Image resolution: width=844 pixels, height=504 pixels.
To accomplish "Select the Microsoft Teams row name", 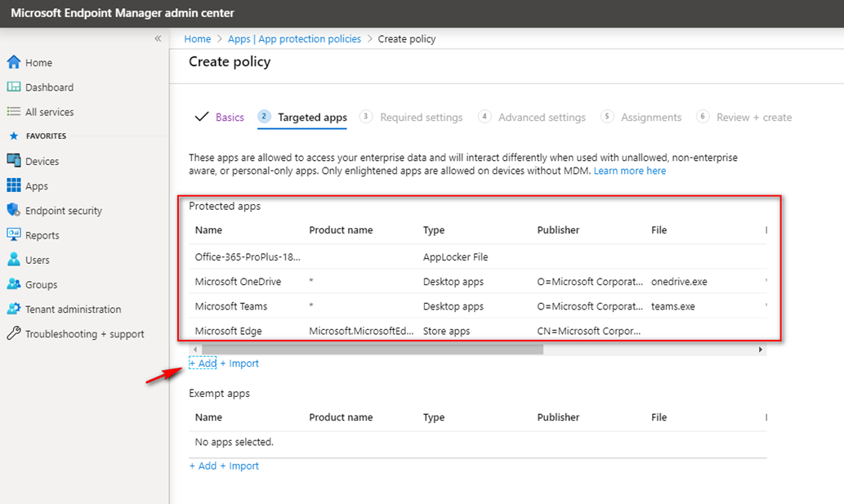I will point(231,306).
